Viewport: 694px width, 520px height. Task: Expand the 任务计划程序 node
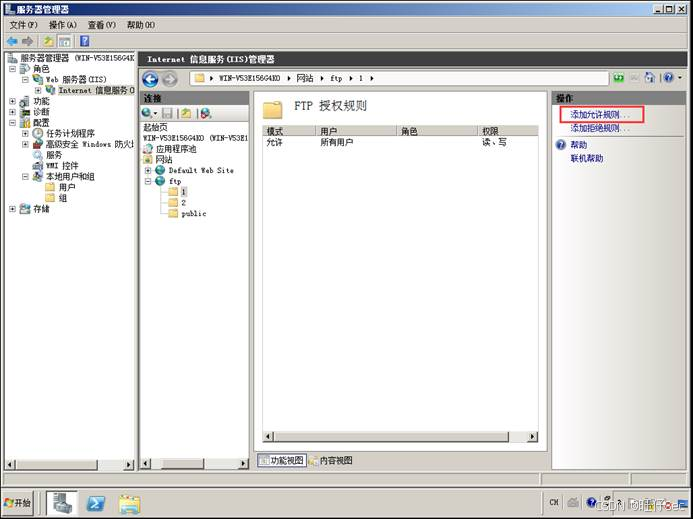(x=25, y=133)
